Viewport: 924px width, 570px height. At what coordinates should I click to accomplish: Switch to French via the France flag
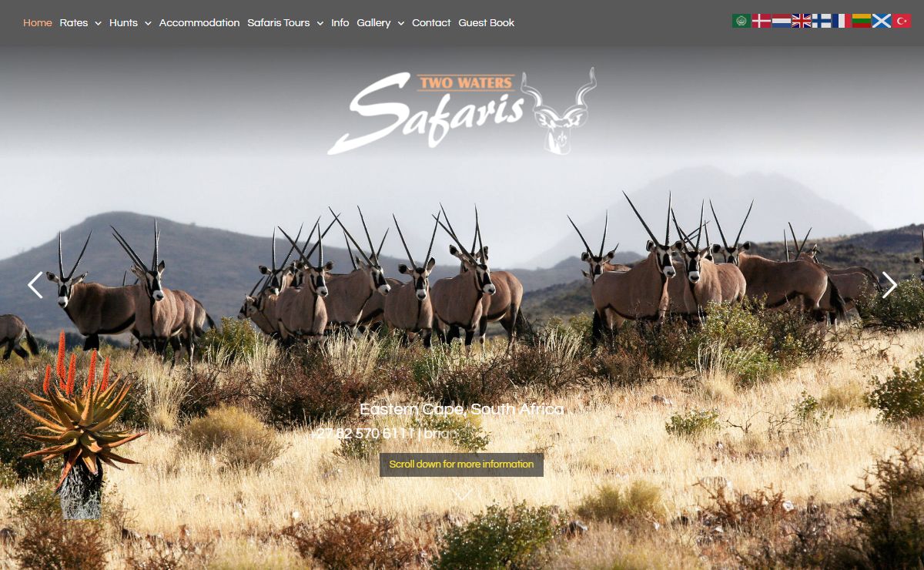point(842,21)
